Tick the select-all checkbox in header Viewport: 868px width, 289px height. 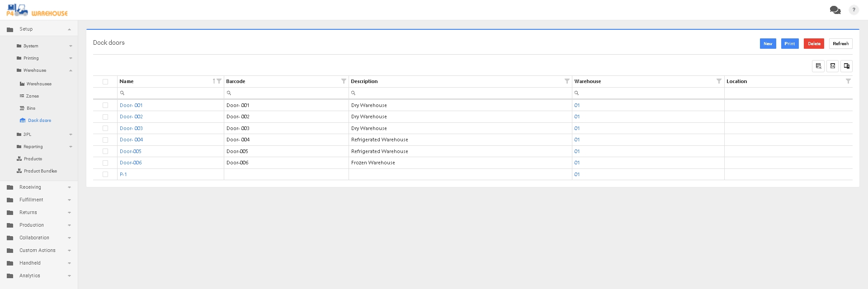point(105,82)
